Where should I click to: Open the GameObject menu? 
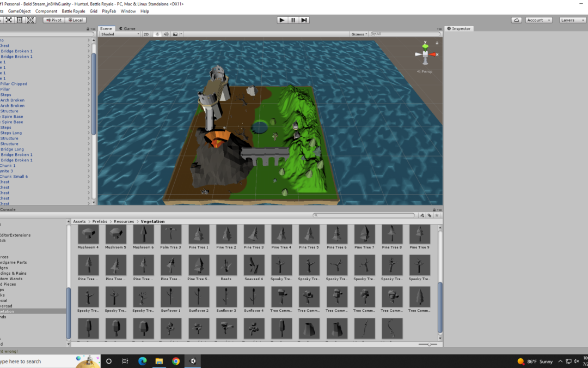19,11
